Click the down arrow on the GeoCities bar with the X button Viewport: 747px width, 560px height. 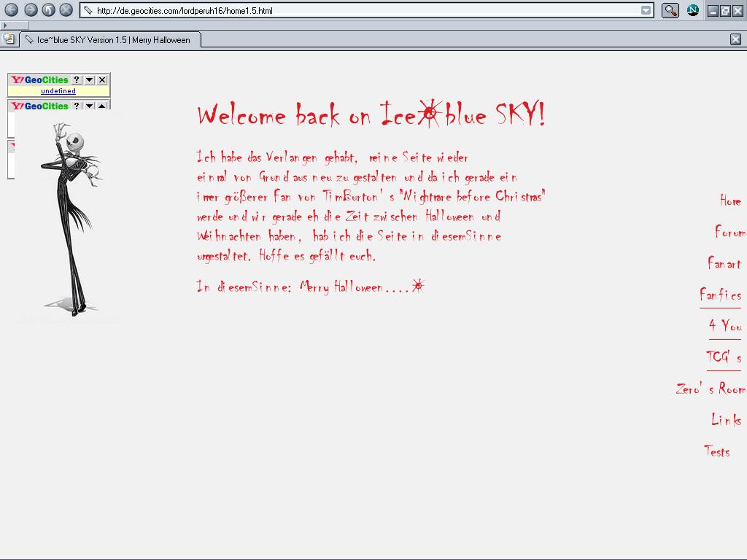pyautogui.click(x=90, y=79)
